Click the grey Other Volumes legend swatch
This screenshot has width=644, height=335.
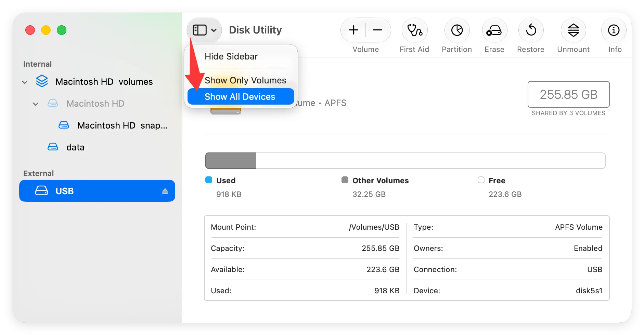[345, 180]
